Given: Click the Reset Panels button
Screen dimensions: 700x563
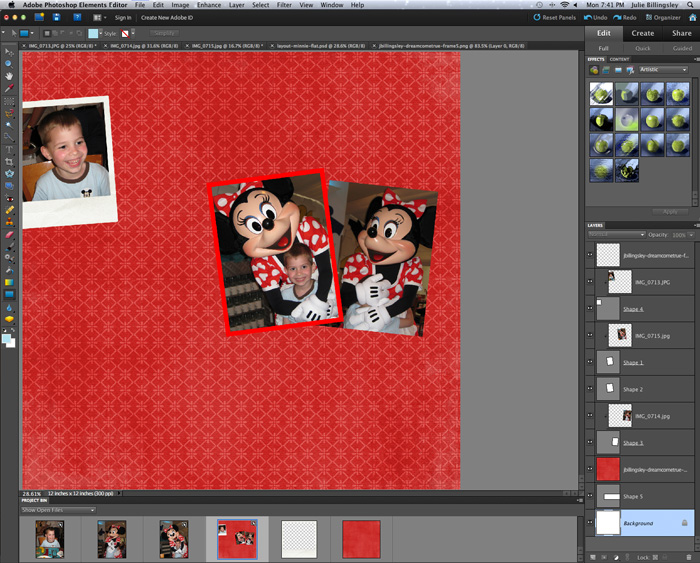Looking at the screenshot, I should pos(554,17).
